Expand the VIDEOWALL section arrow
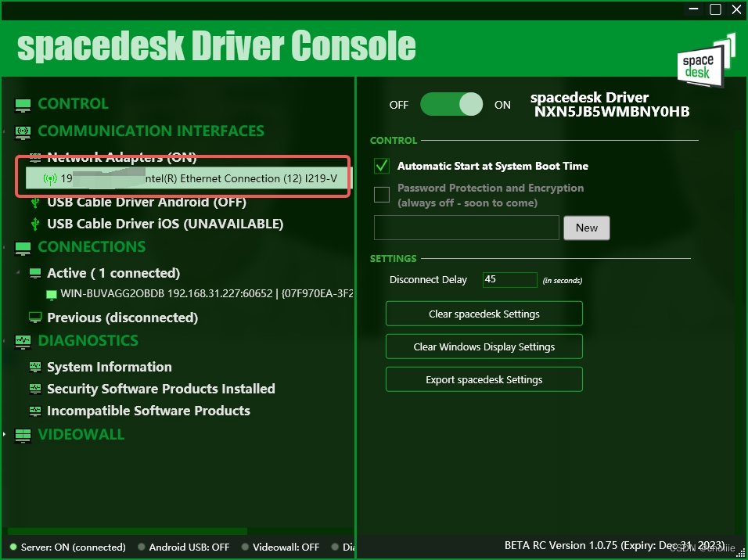This screenshot has height=560, width=748. 4,435
